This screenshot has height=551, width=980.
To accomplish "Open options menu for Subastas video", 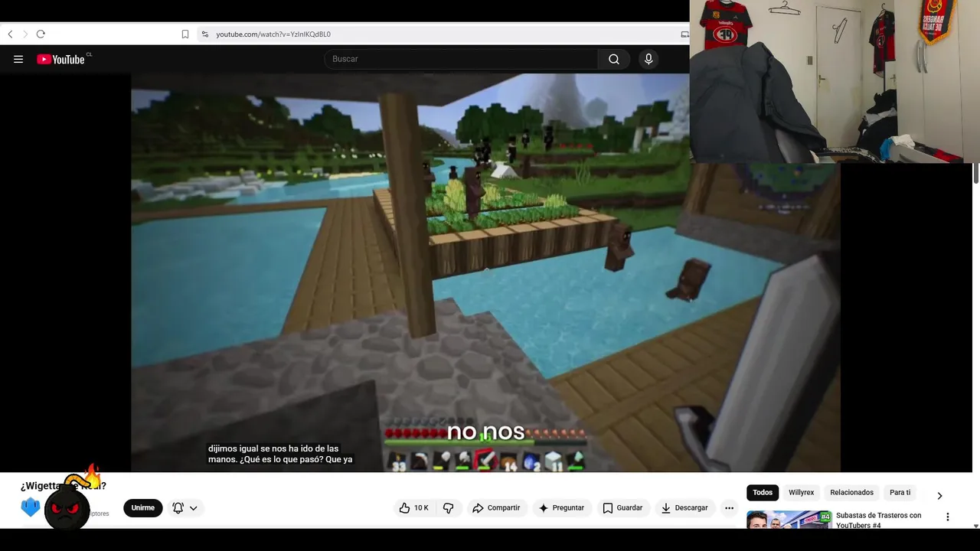I will (947, 517).
